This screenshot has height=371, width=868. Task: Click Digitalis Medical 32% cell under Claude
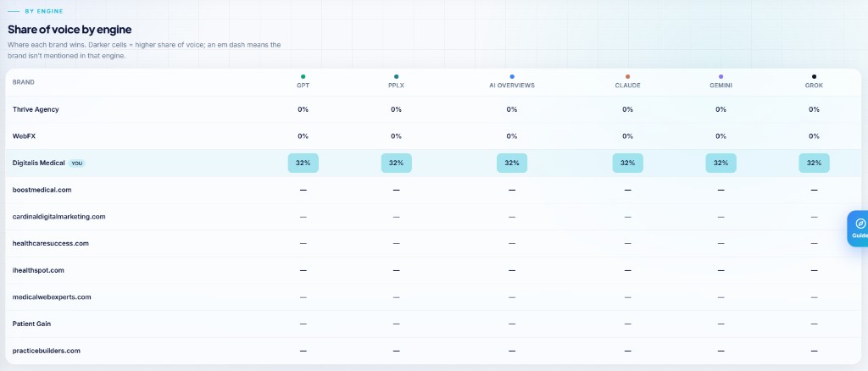coord(628,163)
